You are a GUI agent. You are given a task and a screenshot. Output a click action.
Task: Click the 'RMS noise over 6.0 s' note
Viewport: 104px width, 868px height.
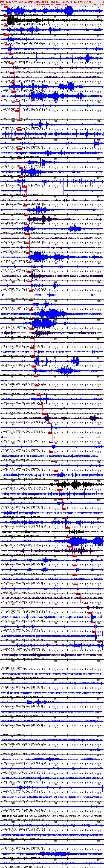coord(52,4)
